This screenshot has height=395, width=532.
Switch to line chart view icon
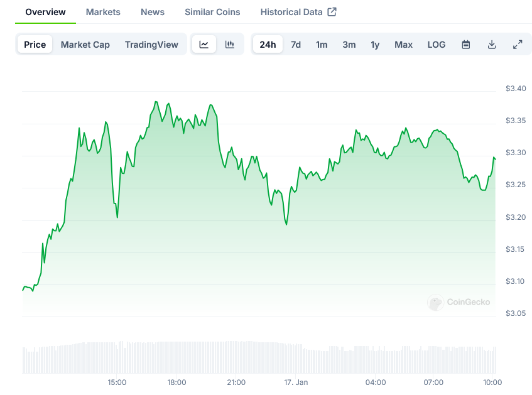pos(204,45)
